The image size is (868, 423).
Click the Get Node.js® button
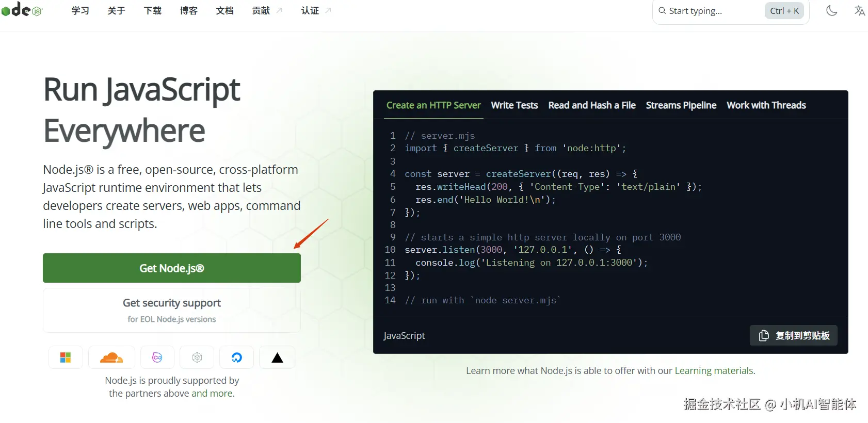(x=172, y=268)
